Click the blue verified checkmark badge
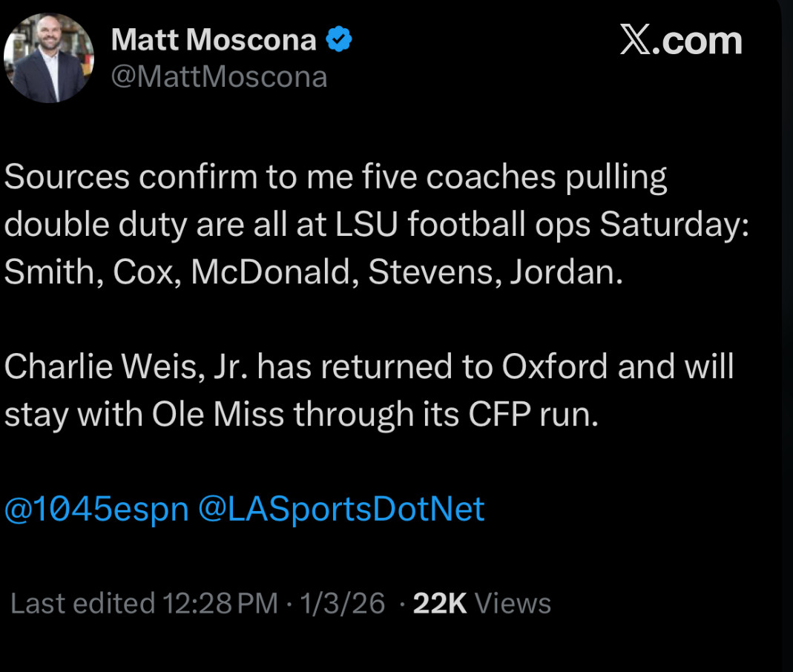The image size is (793, 672). pyautogui.click(x=339, y=39)
